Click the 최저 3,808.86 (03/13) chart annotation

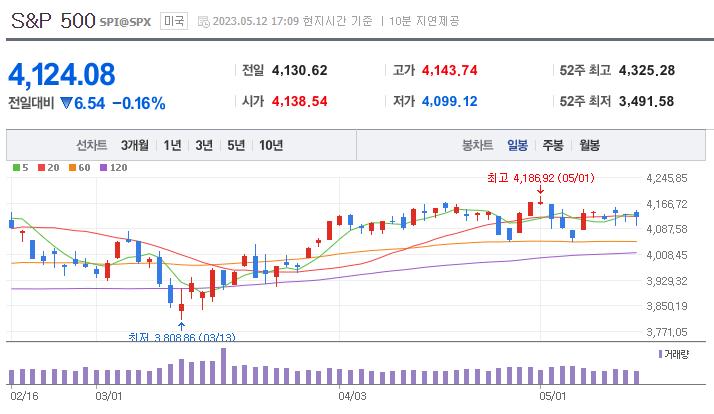(182, 337)
